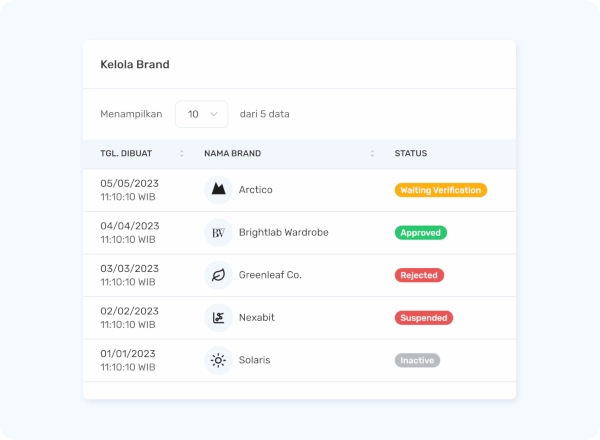Click the Status column header
Screen dimensions: 600x440
coord(411,153)
